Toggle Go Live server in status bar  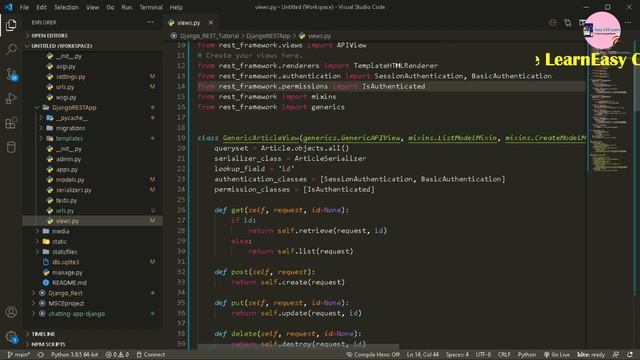[557, 355]
